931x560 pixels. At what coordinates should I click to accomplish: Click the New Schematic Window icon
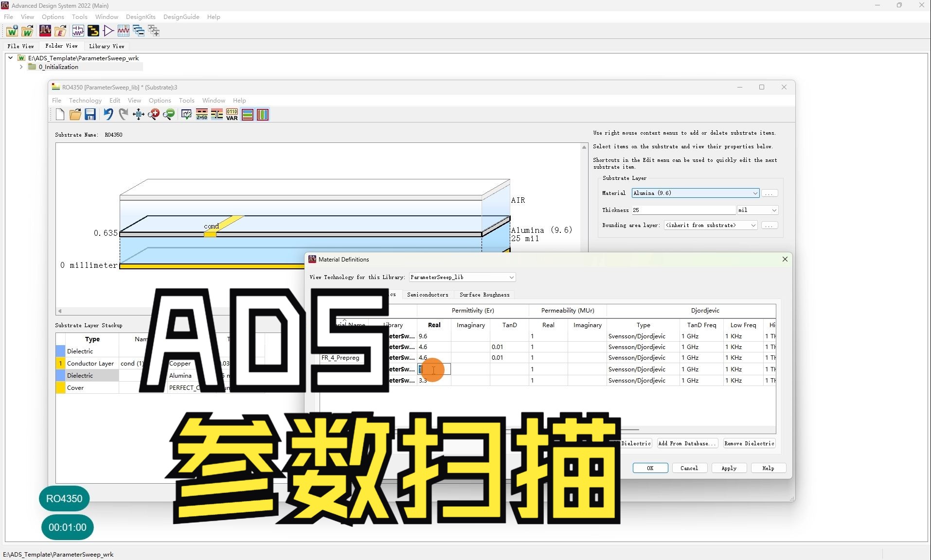point(78,31)
